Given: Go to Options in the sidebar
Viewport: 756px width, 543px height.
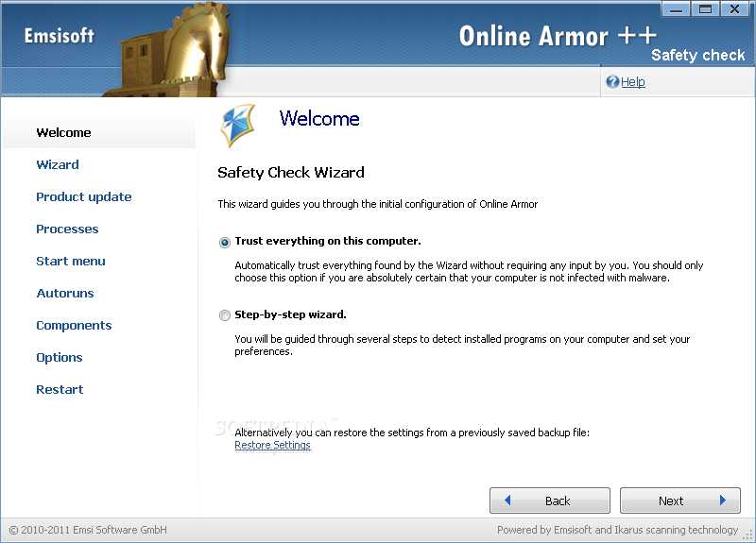Looking at the screenshot, I should (x=60, y=358).
